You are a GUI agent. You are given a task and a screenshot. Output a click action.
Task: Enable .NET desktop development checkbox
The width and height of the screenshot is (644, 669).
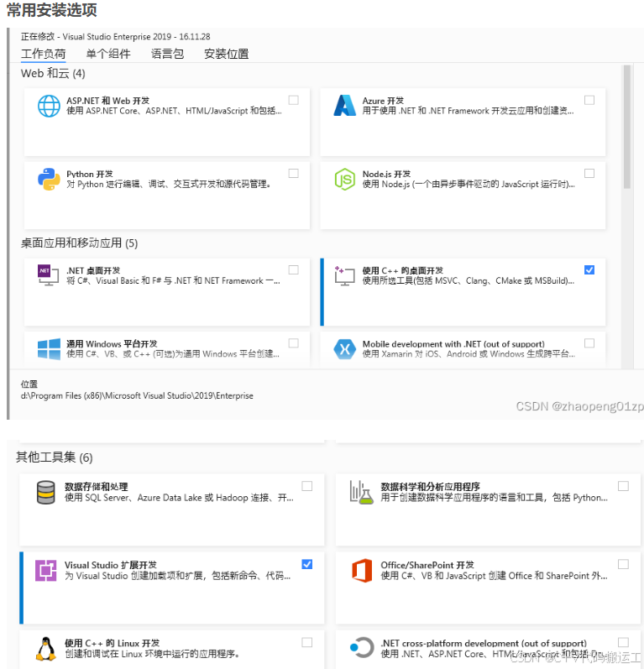(294, 270)
